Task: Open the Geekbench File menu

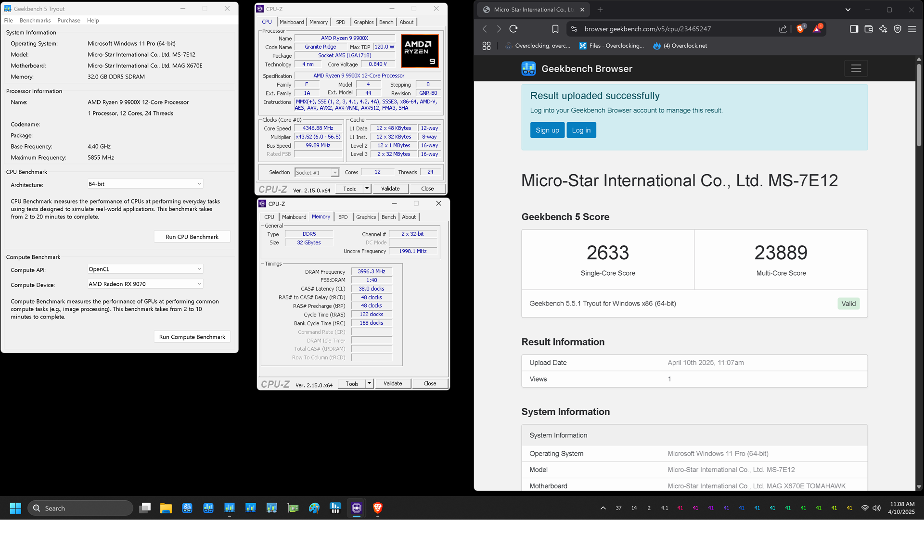Action: click(x=9, y=20)
